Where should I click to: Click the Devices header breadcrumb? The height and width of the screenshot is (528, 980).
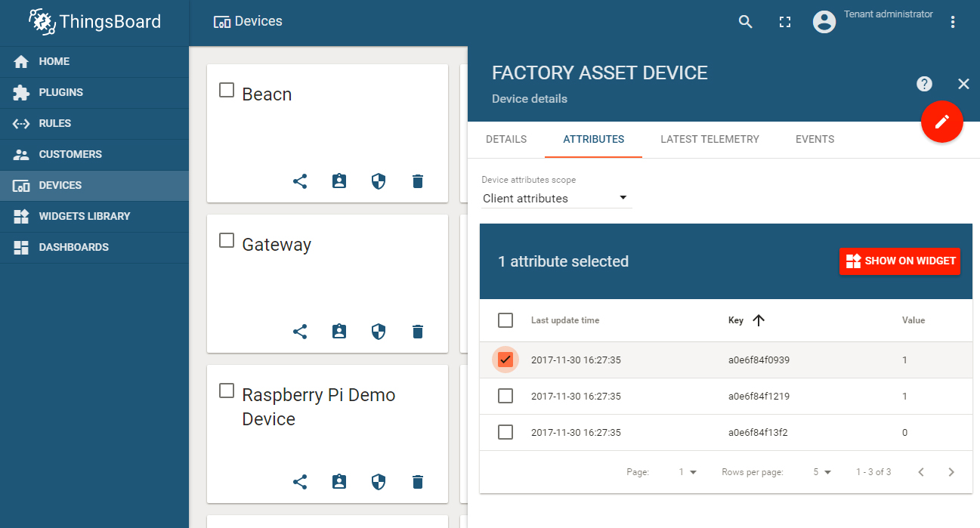[x=248, y=21]
